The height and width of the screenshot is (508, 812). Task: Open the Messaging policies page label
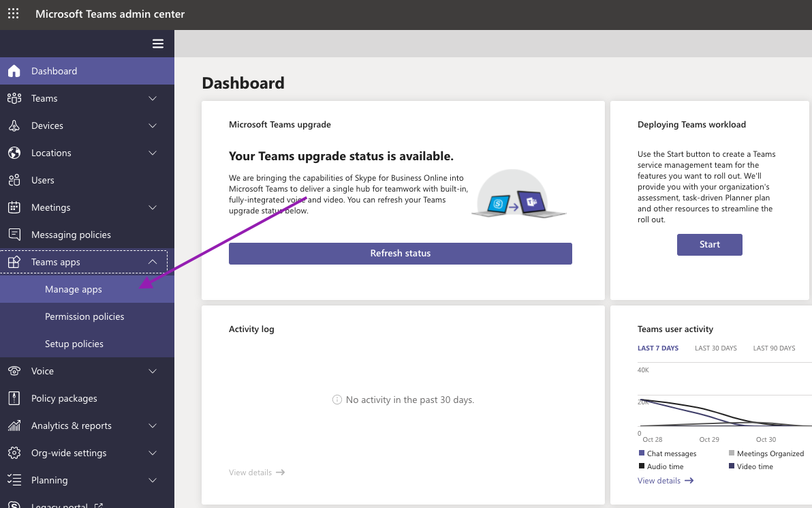point(71,235)
